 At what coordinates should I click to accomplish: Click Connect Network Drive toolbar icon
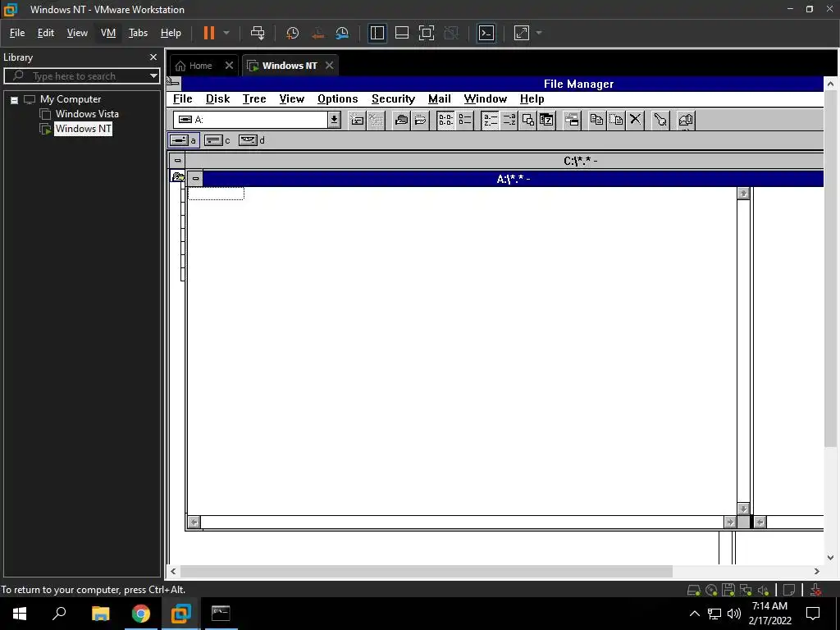click(356, 120)
